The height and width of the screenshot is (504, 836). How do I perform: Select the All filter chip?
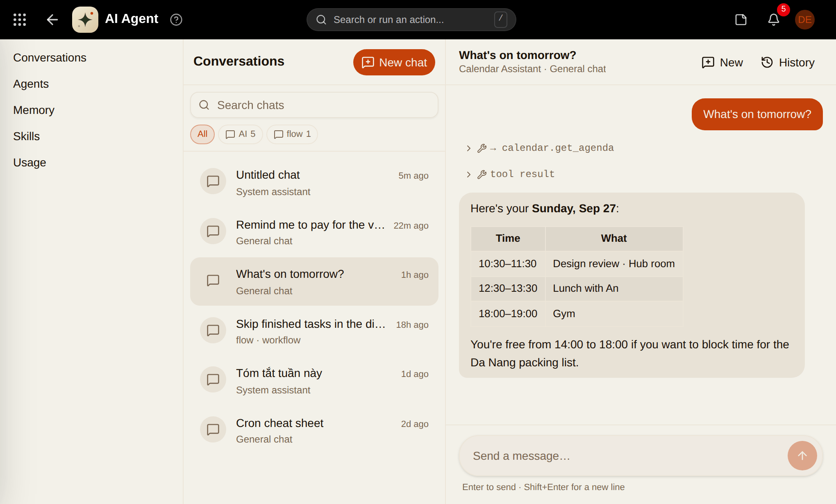coord(202,134)
